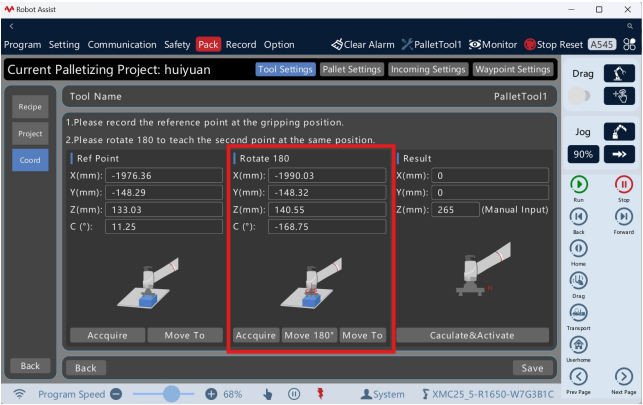Screen dimensions: 643x405
Task: Decrease program speed with minus icon
Action: (x=116, y=394)
